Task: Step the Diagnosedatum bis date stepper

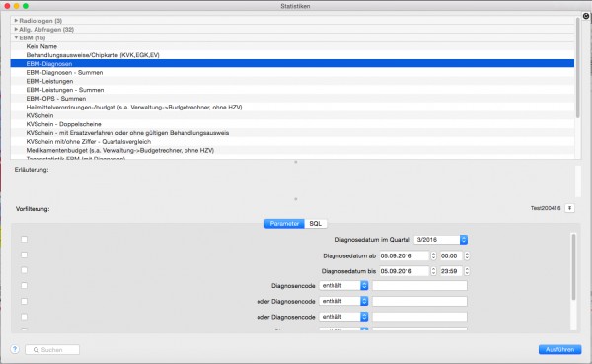Action: 433,271
